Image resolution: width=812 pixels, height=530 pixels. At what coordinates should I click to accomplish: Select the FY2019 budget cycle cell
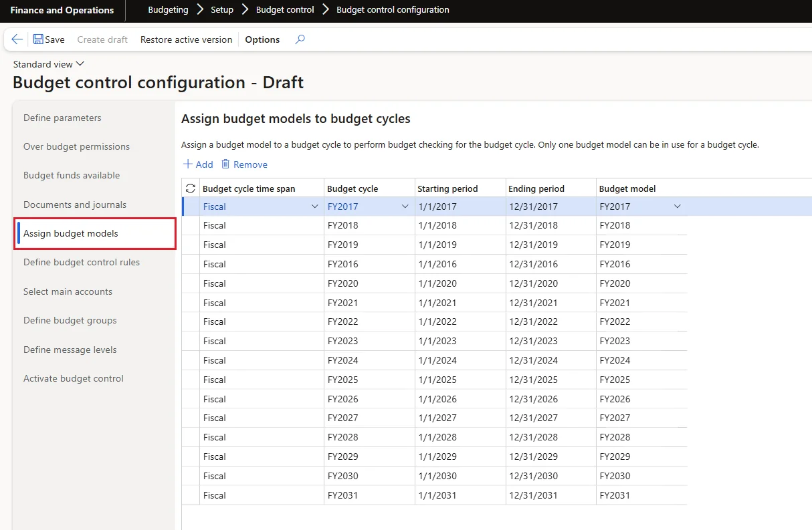coord(369,245)
